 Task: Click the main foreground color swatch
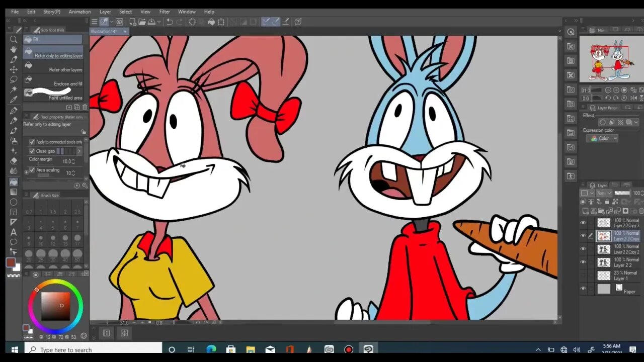tap(11, 262)
